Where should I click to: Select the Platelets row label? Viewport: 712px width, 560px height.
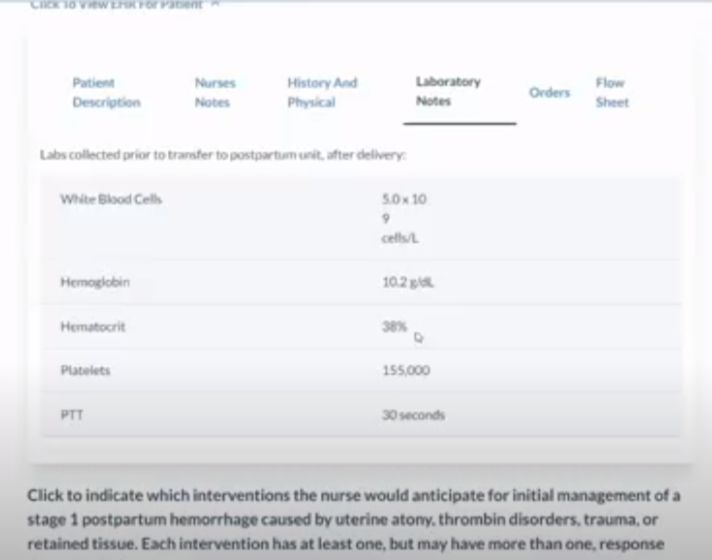(x=86, y=370)
